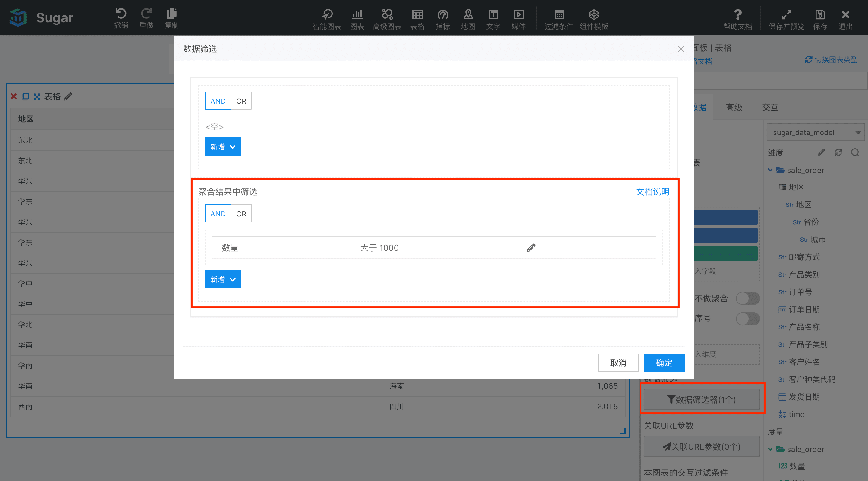Select OR in the top filter group
Image resolution: width=868 pixels, height=481 pixels.
pyautogui.click(x=241, y=101)
